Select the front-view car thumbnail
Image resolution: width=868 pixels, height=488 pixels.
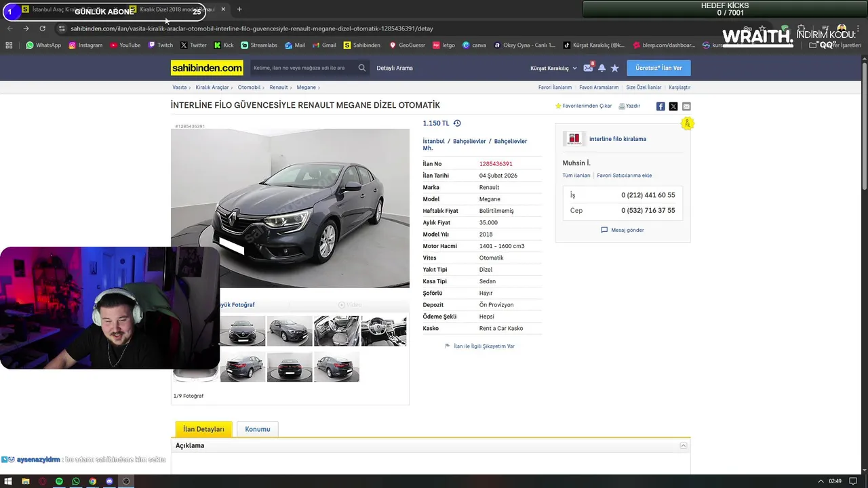pyautogui.click(x=242, y=331)
